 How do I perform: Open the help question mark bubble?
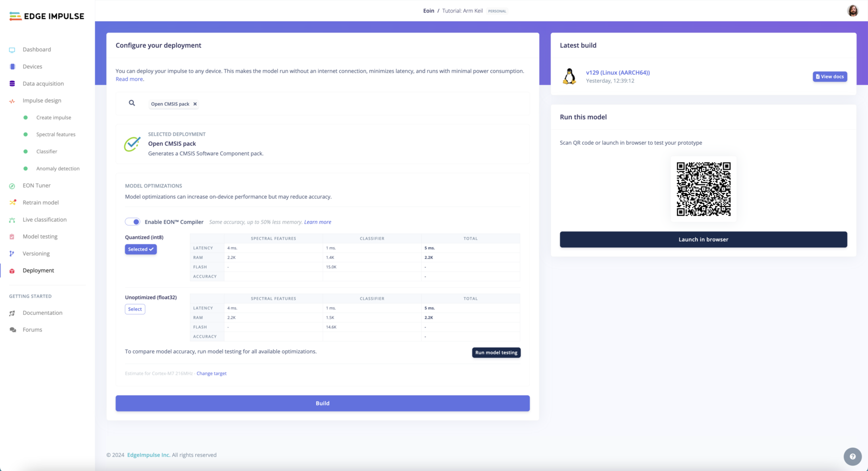coord(853,456)
